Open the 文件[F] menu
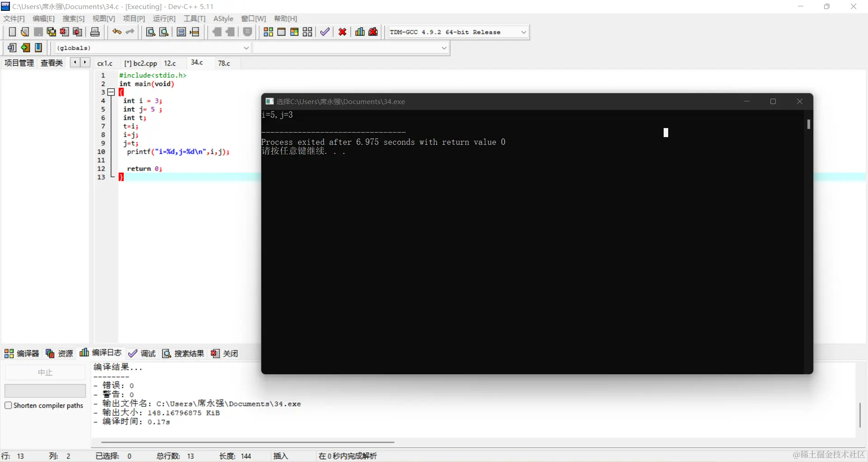The width and height of the screenshot is (868, 462). [14, 19]
